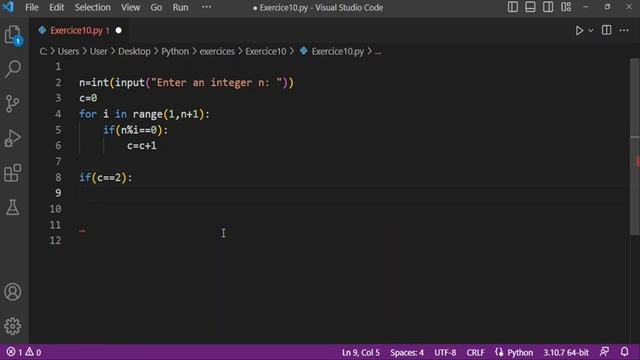Open the Go menu

(156, 7)
